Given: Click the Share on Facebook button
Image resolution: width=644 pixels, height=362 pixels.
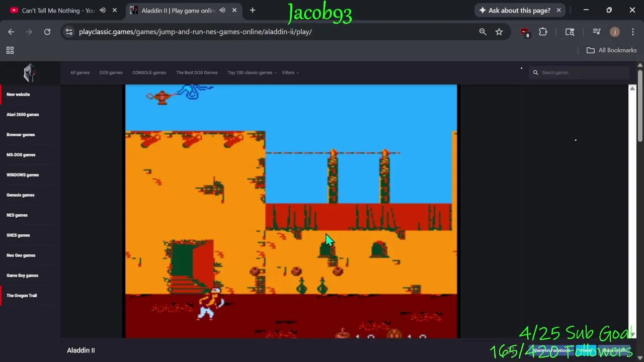Looking at the screenshot, I should [551, 350].
